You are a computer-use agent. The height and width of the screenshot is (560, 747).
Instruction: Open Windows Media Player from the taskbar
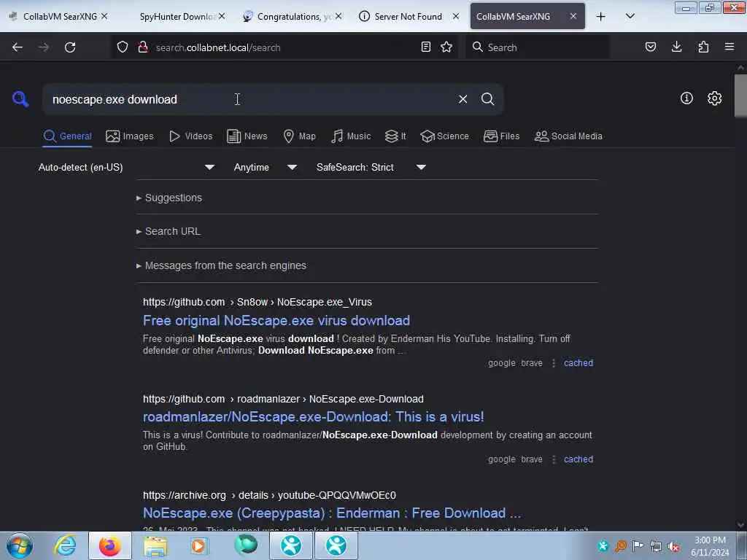[200, 545]
